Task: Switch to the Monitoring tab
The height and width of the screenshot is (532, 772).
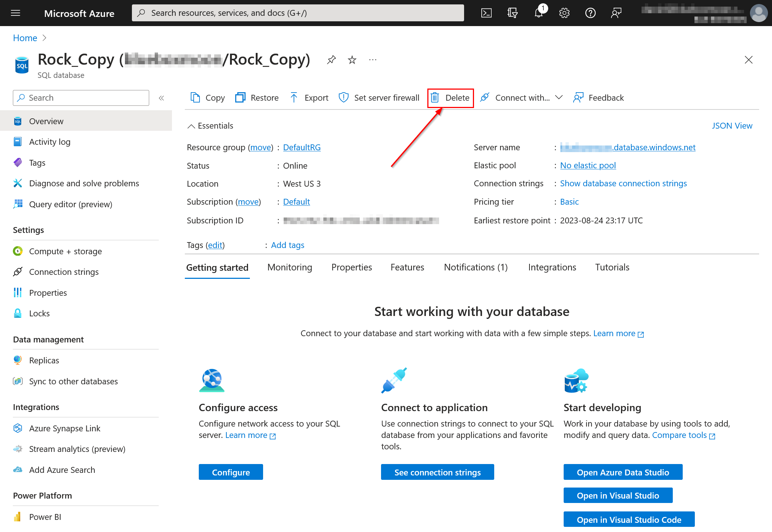Action: [x=290, y=267]
